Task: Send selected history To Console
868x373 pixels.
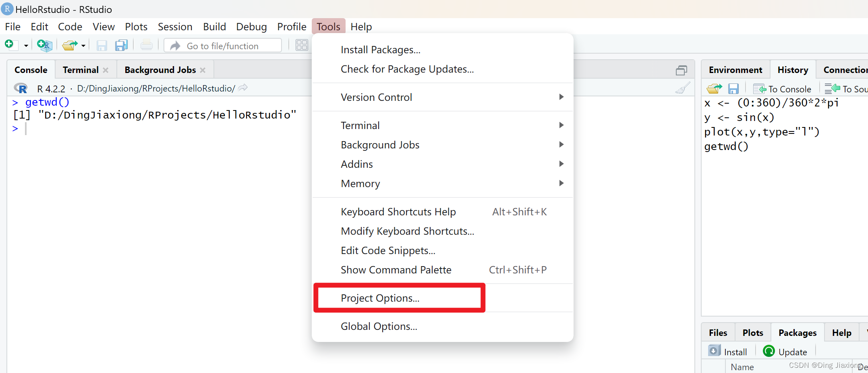Action: pos(782,89)
